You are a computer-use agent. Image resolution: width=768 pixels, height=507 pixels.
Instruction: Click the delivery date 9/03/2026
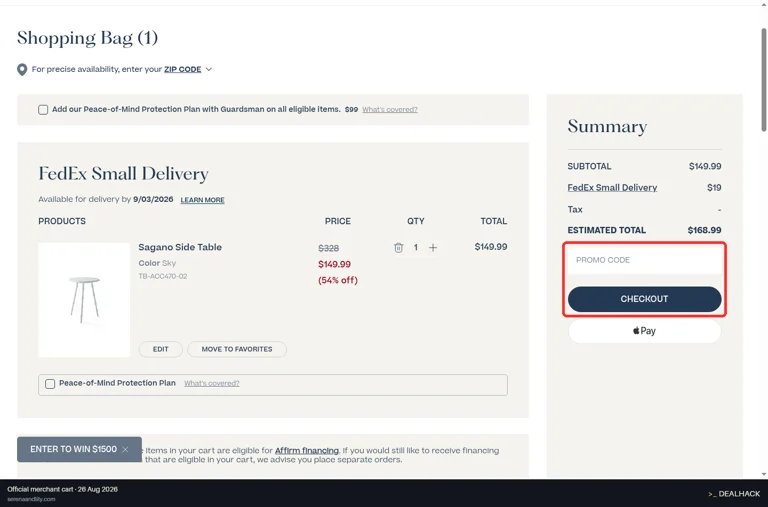coord(153,199)
